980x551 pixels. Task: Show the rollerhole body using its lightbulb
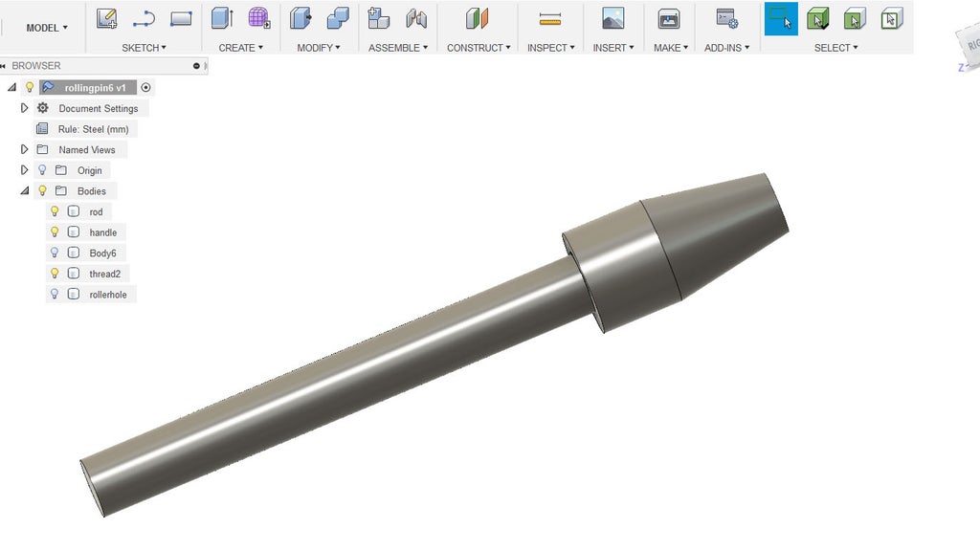pos(55,295)
